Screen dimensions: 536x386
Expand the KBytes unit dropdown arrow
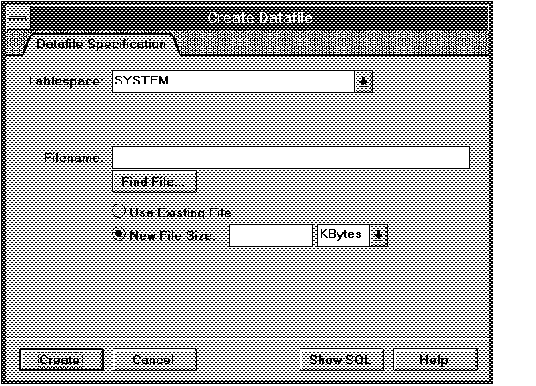click(x=378, y=235)
